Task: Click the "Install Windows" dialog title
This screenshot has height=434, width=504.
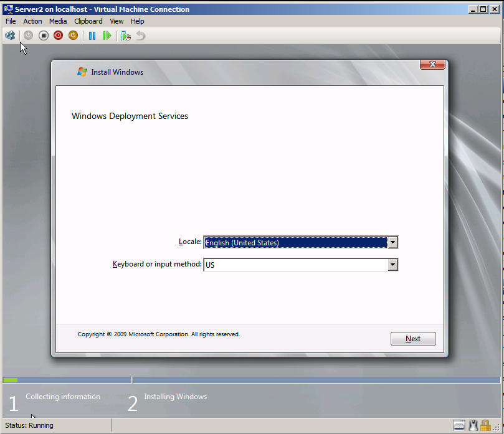Action: [117, 72]
